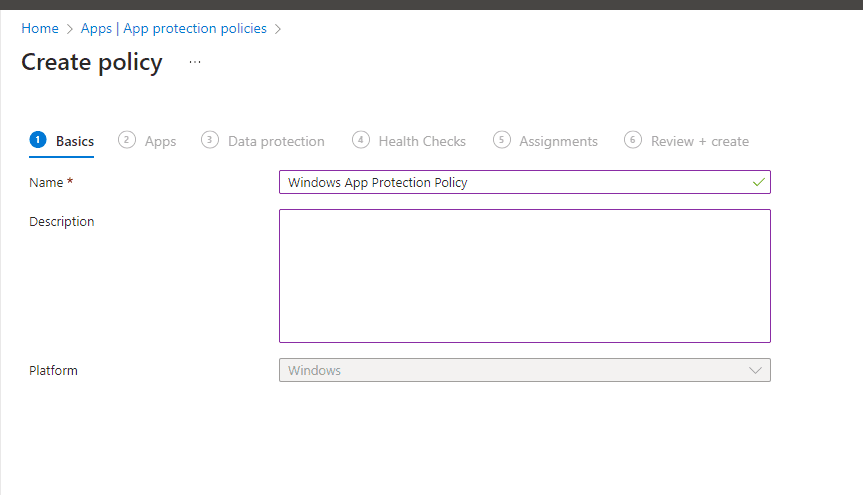Jump to the Assignments step label
The height and width of the screenshot is (495, 863).
coord(558,141)
